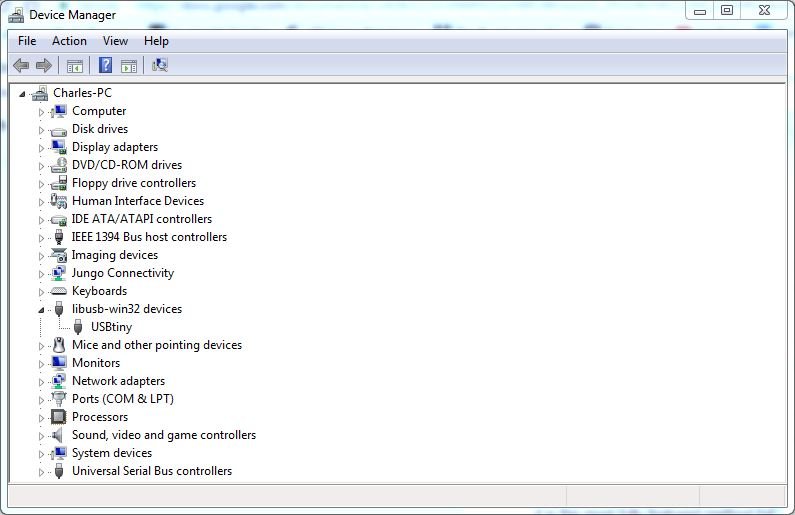Open the Action menu

pyautogui.click(x=69, y=41)
